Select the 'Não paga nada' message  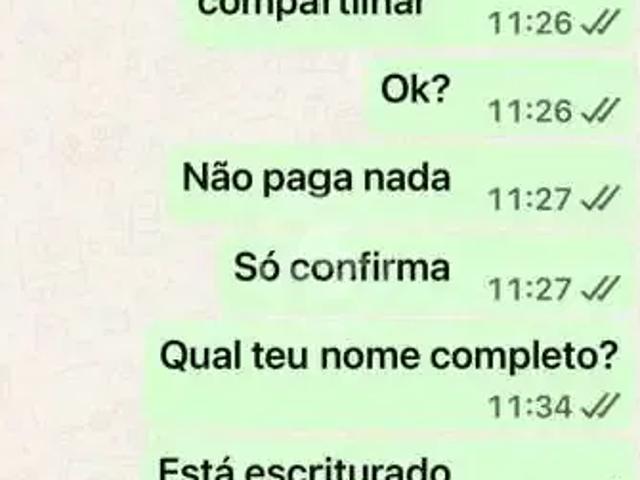398,186
